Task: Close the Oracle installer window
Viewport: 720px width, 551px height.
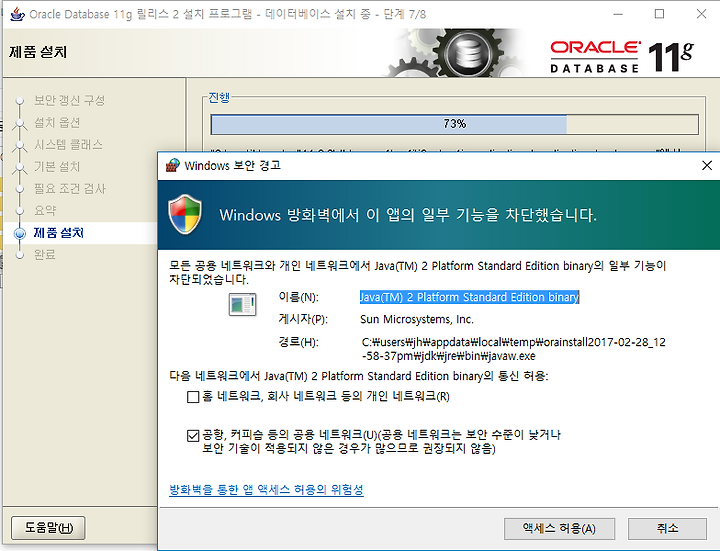Action: (701, 14)
